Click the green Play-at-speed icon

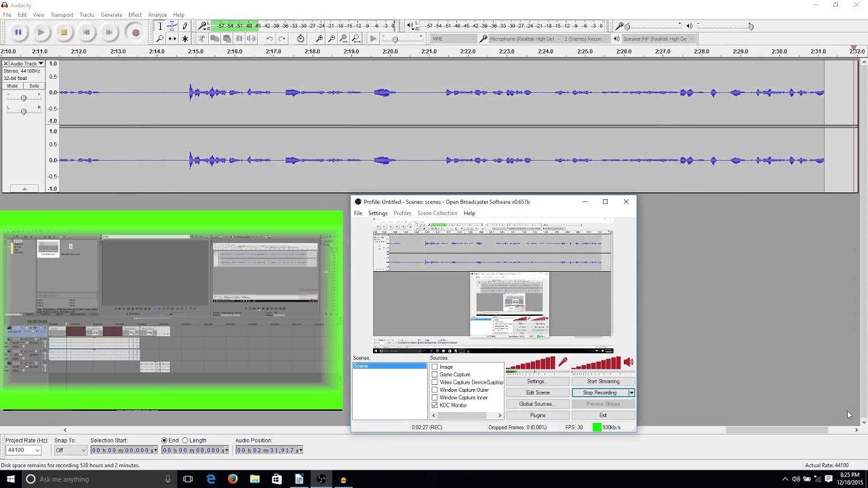point(373,39)
